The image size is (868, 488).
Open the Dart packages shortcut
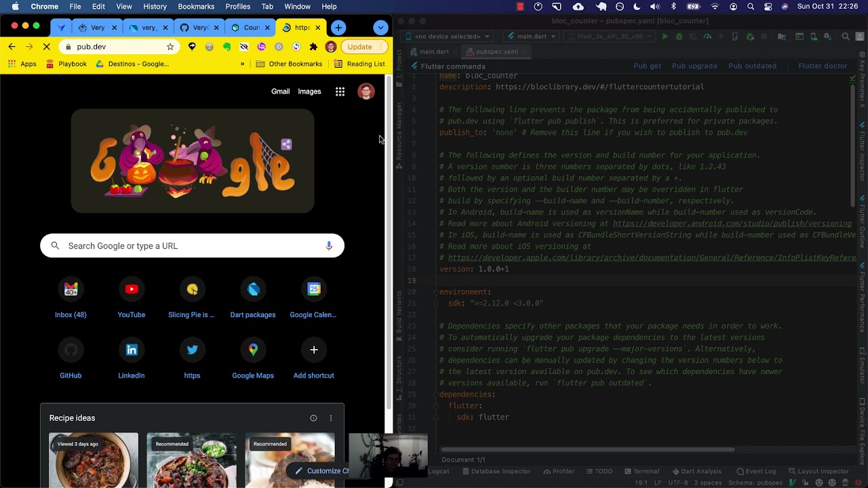pyautogui.click(x=253, y=298)
